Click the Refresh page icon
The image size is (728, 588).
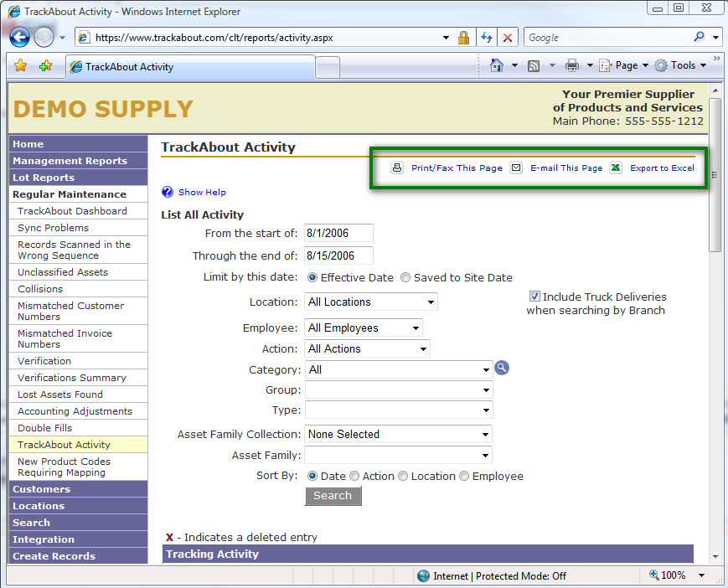click(487, 38)
